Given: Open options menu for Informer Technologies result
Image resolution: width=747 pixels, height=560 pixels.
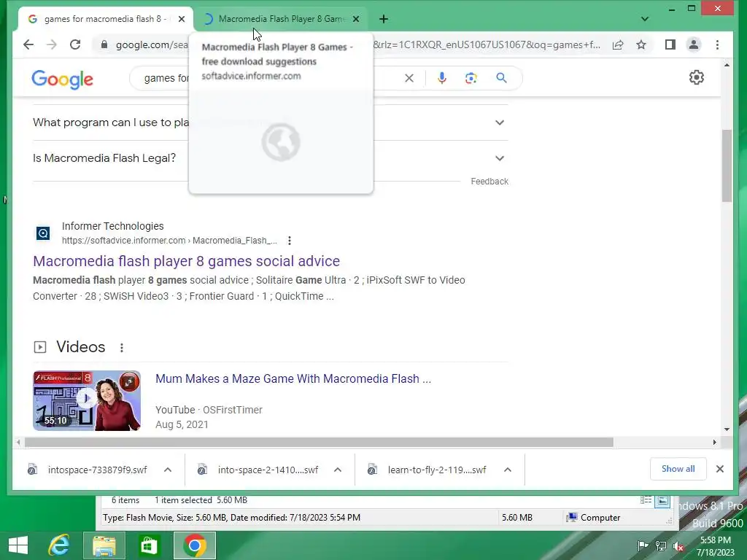Looking at the screenshot, I should 289,241.
